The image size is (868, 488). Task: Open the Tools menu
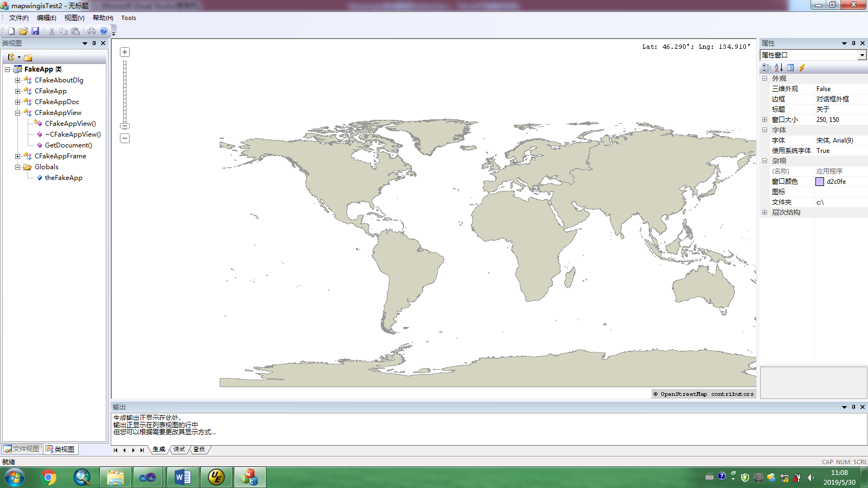click(x=129, y=18)
